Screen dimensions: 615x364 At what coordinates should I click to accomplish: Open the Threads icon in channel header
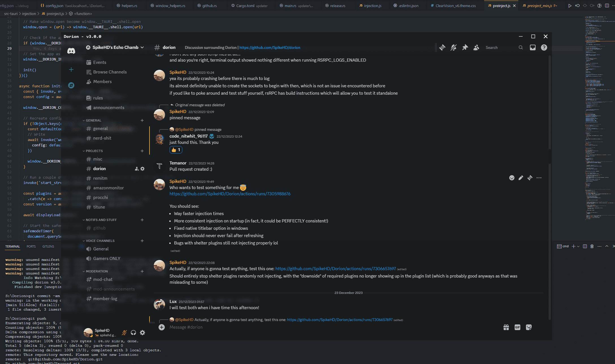tap(442, 47)
